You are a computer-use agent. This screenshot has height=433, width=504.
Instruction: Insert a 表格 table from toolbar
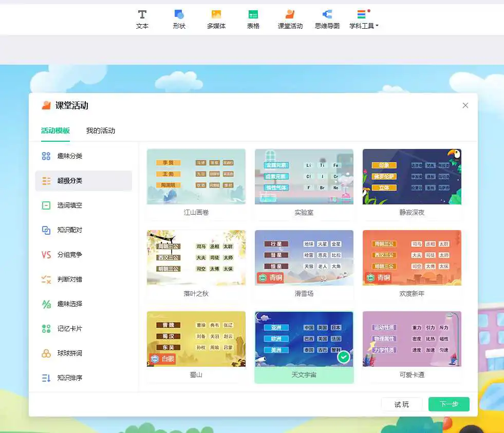[253, 20]
